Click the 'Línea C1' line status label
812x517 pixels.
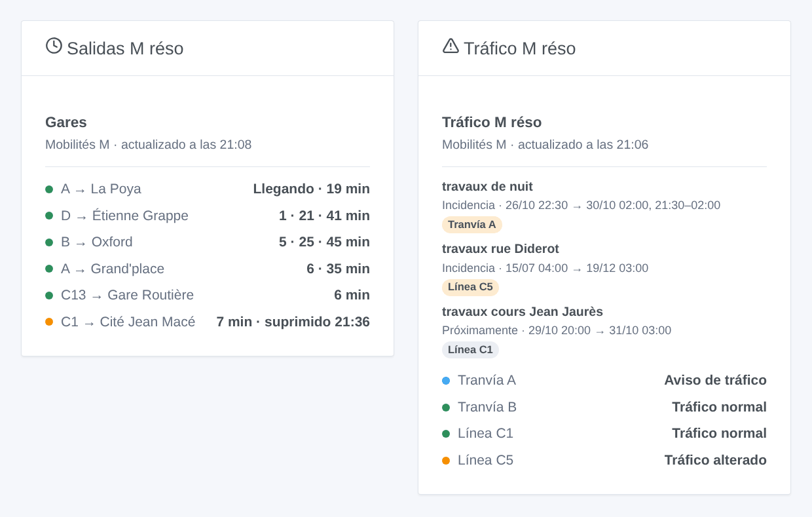pos(485,434)
